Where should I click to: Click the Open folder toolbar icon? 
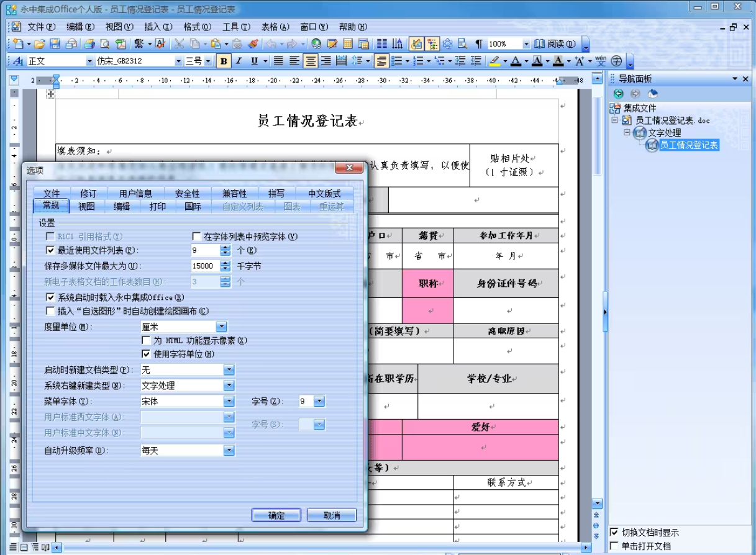coord(39,44)
